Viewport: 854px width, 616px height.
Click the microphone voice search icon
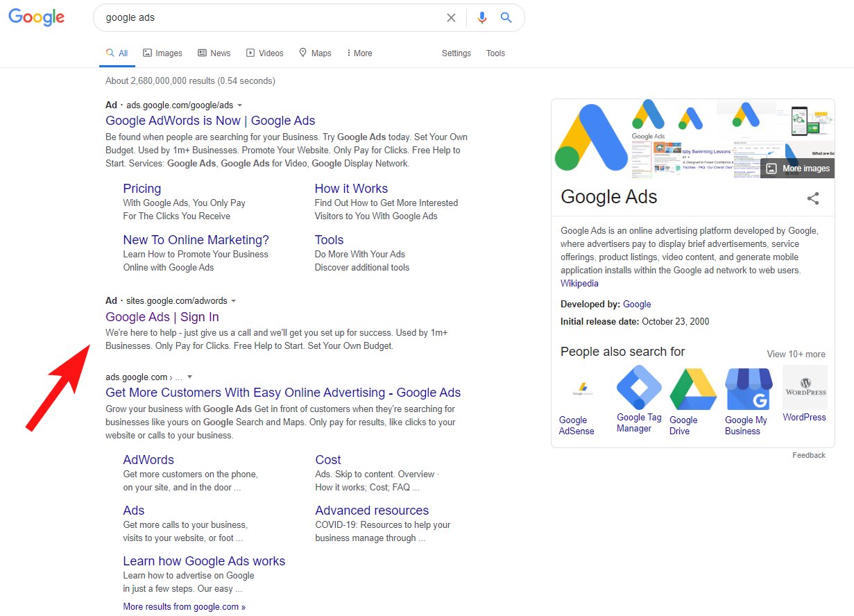482,17
